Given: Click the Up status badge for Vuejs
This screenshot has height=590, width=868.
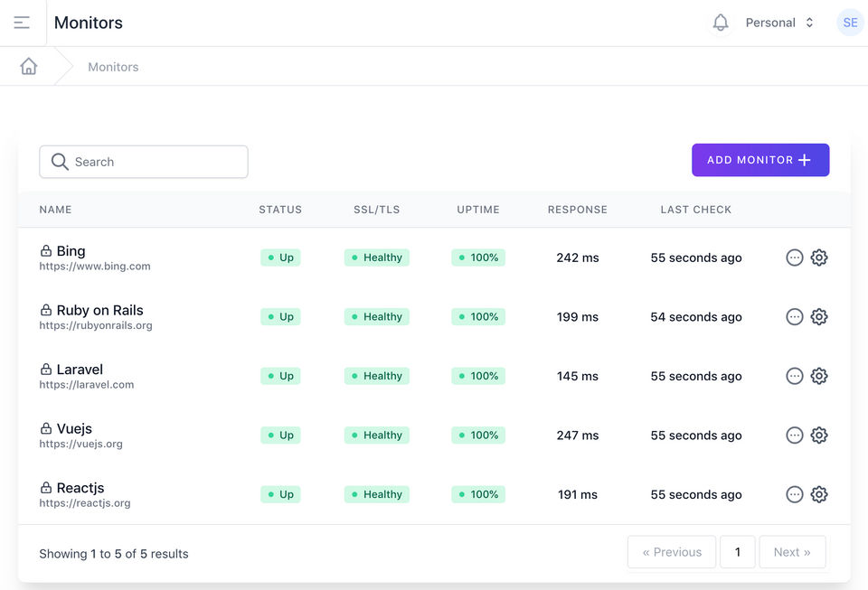Looking at the screenshot, I should [280, 435].
